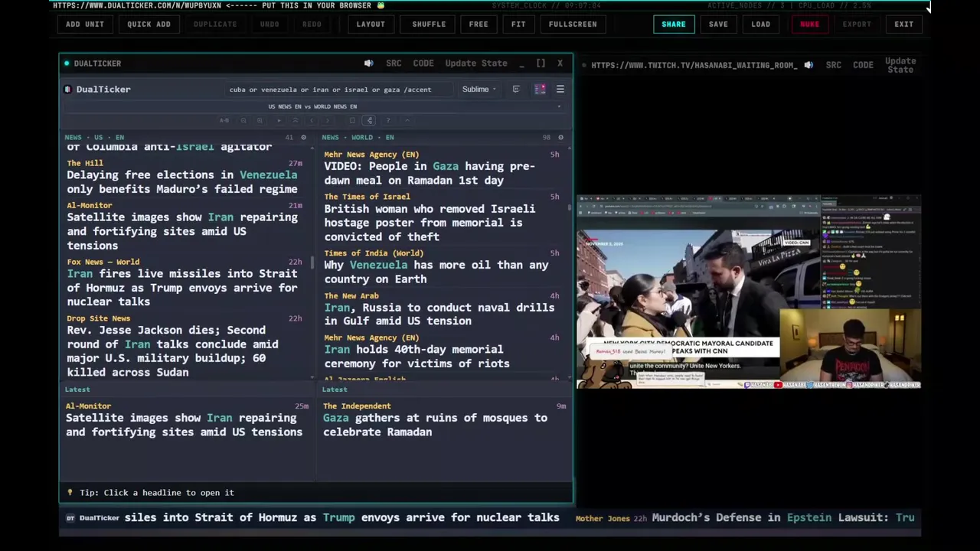Click SAVE in top toolbar
Viewport: 980px width, 551px height.
tap(718, 24)
